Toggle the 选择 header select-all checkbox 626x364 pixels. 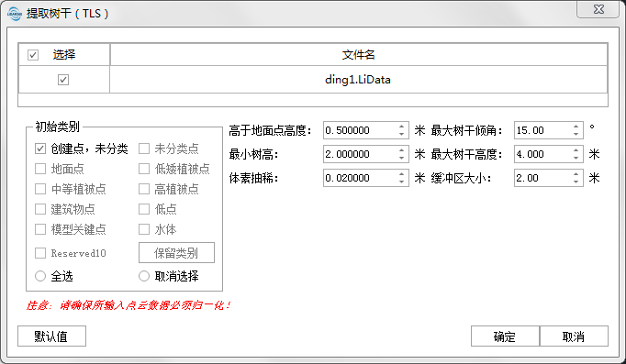[x=33, y=55]
